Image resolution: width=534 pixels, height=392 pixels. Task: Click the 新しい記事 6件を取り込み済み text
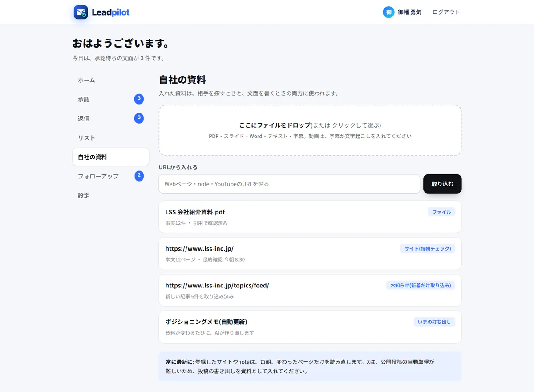click(199, 296)
